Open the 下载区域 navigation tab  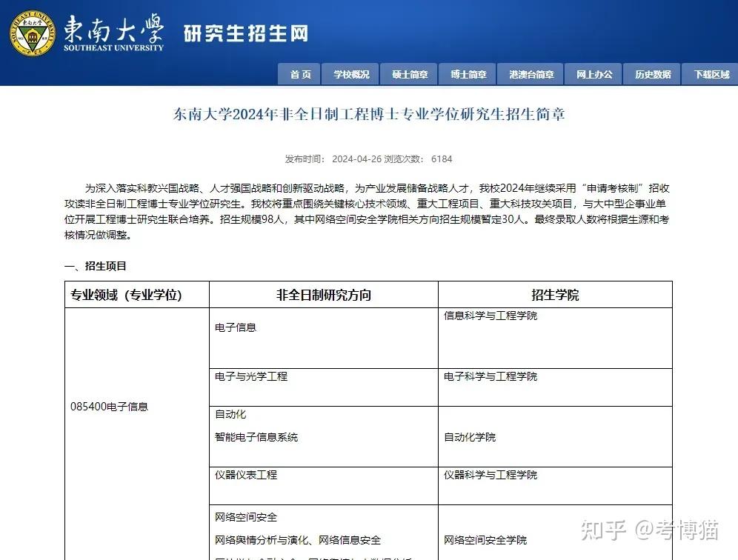click(711, 74)
